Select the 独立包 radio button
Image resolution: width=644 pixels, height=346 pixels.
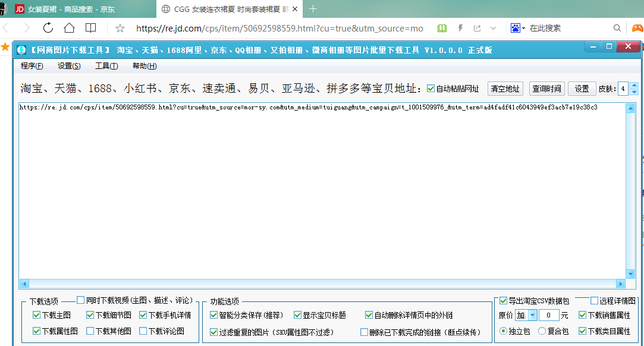click(503, 331)
